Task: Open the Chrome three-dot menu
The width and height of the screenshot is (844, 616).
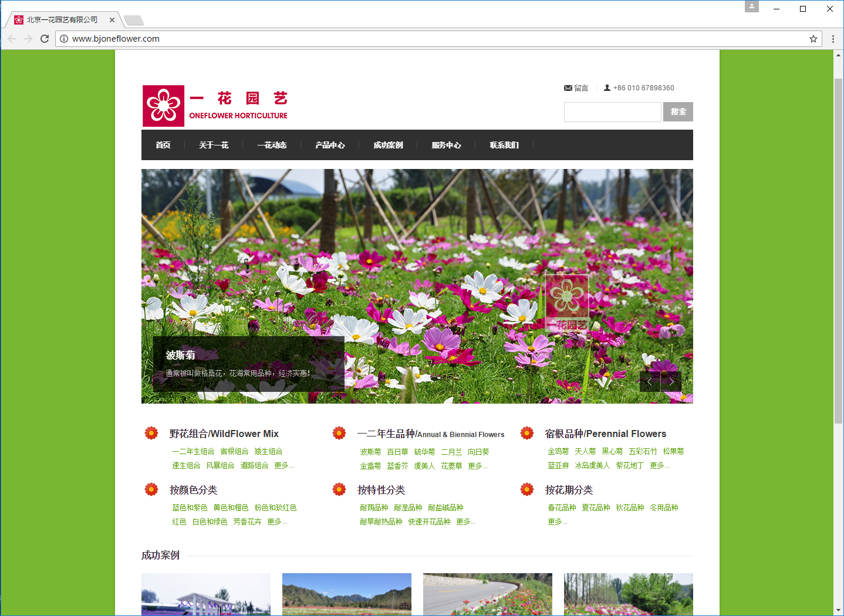Action: pyautogui.click(x=833, y=39)
